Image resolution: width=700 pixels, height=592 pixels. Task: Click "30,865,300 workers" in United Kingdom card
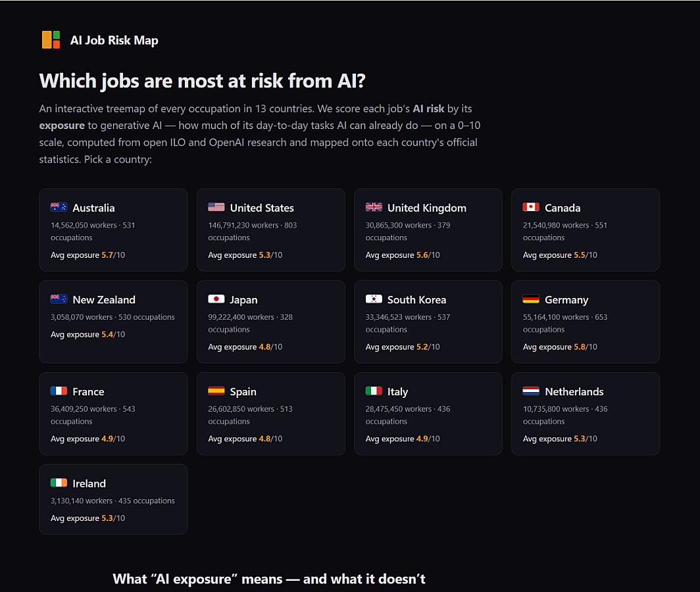pyautogui.click(x=399, y=226)
